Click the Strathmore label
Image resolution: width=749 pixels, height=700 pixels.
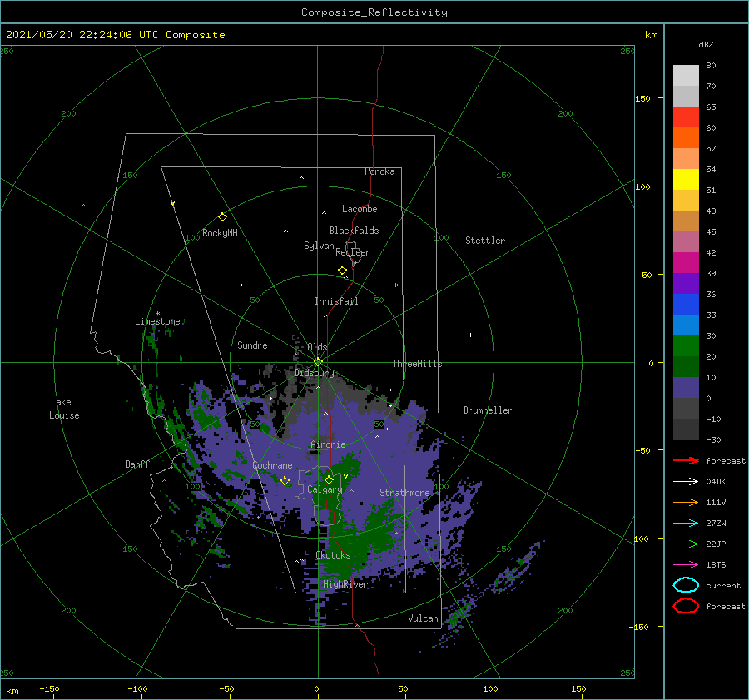[x=404, y=493]
